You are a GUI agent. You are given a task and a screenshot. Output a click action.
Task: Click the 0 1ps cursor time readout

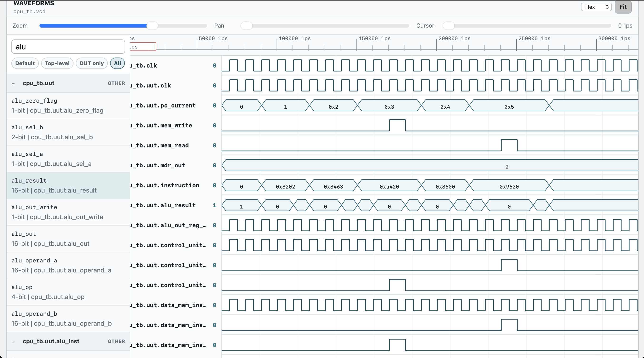pyautogui.click(x=625, y=25)
